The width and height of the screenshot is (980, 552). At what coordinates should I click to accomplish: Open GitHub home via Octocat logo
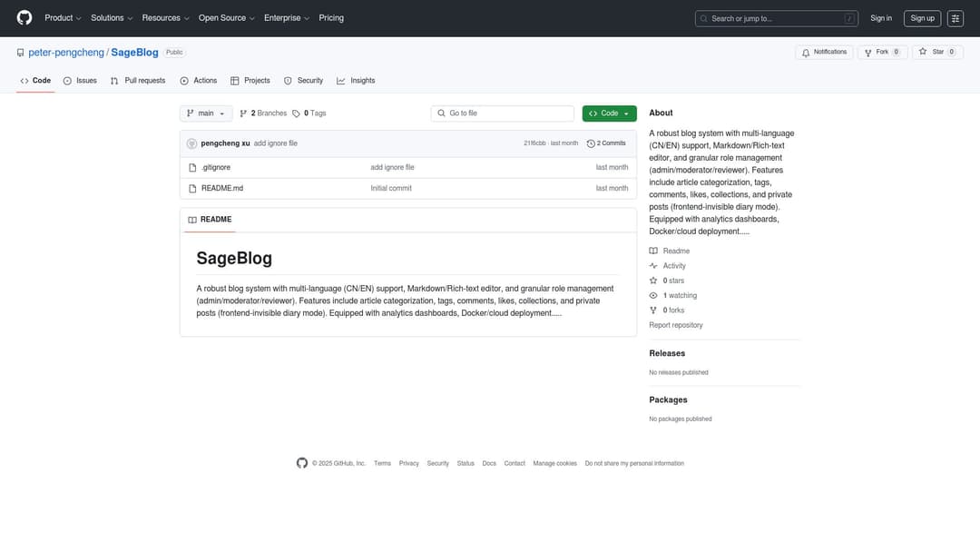pyautogui.click(x=24, y=17)
